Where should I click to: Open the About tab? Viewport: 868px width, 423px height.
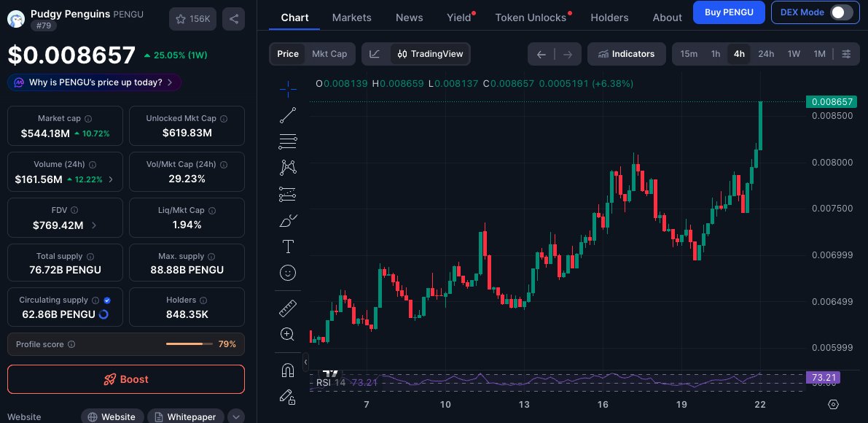point(667,18)
